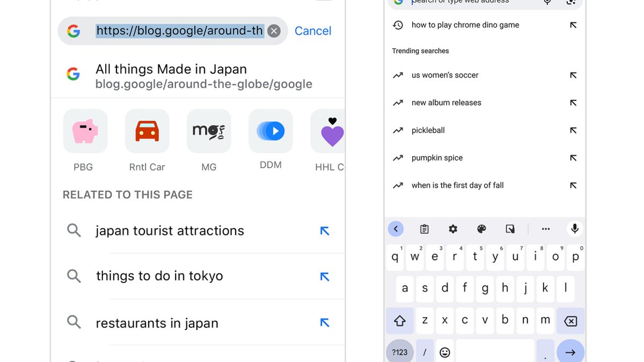Tap the period key on the keyboard
Image resolution: width=644 pixels, height=362 pixels.
[545, 351]
